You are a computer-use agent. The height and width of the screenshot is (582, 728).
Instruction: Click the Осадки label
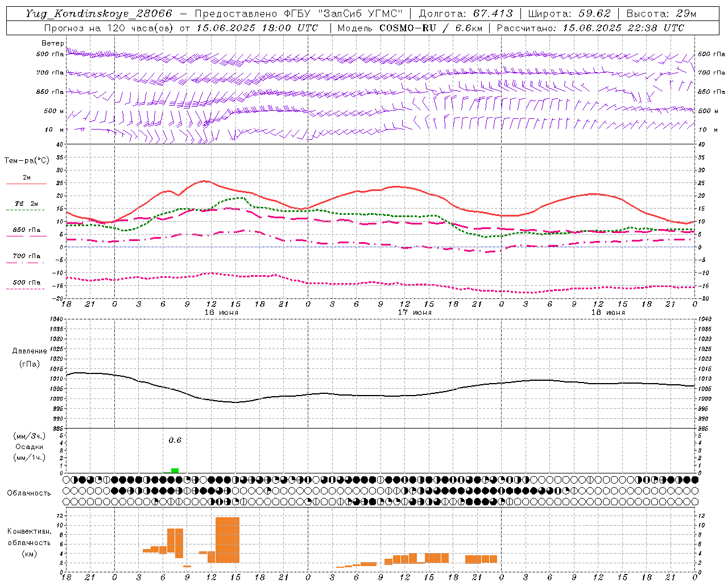[30, 447]
